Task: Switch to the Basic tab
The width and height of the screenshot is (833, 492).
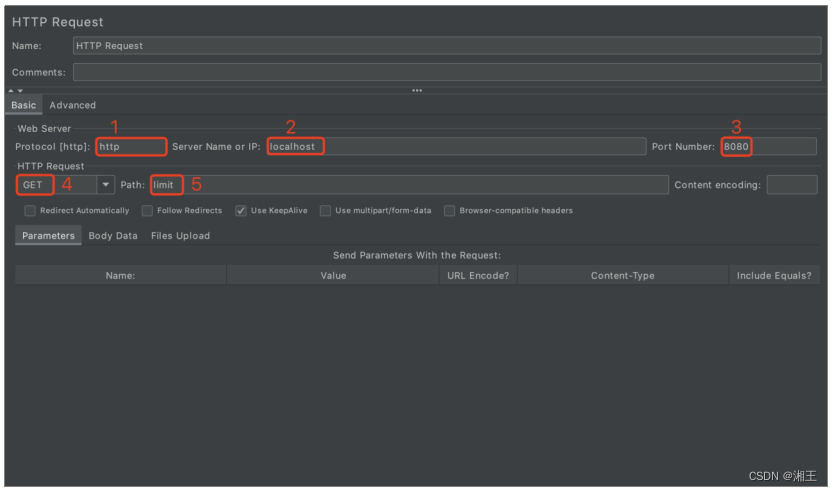Action: [x=24, y=105]
